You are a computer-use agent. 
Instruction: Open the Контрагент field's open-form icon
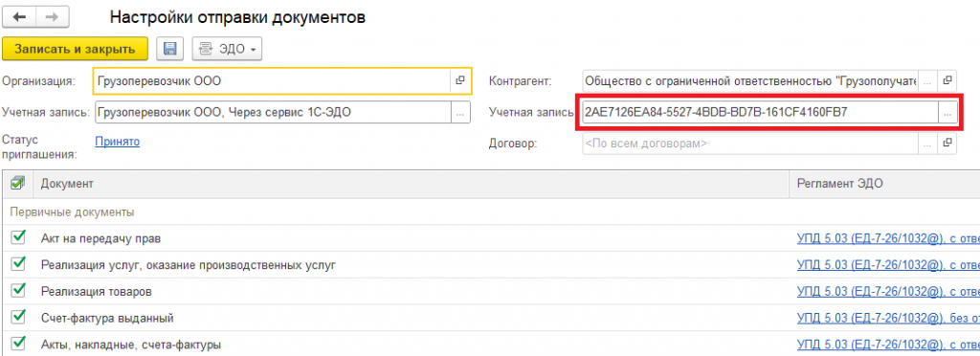tap(947, 80)
